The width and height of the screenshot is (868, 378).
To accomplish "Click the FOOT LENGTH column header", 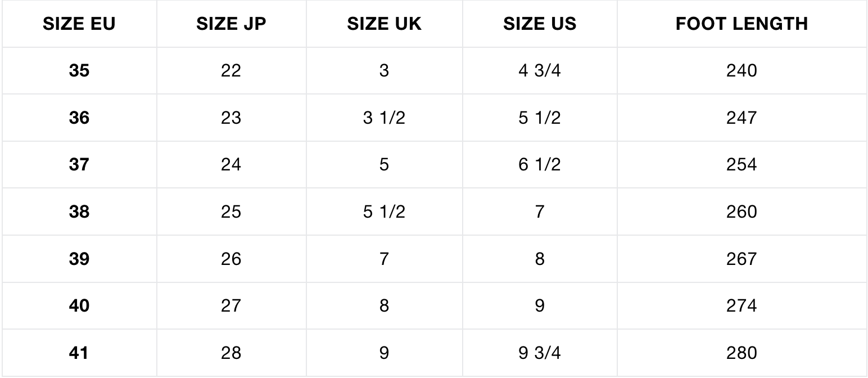I will 742,24.
